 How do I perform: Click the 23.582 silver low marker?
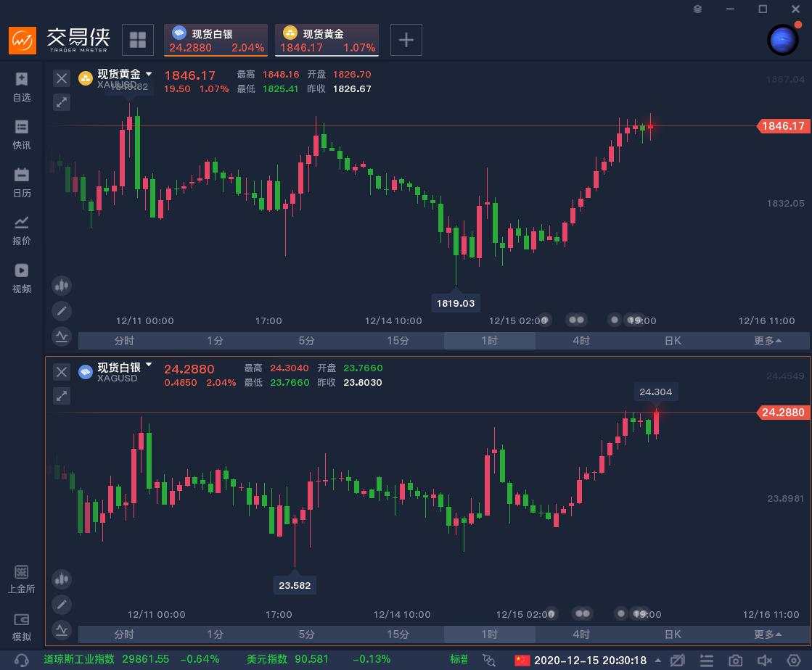pos(295,585)
